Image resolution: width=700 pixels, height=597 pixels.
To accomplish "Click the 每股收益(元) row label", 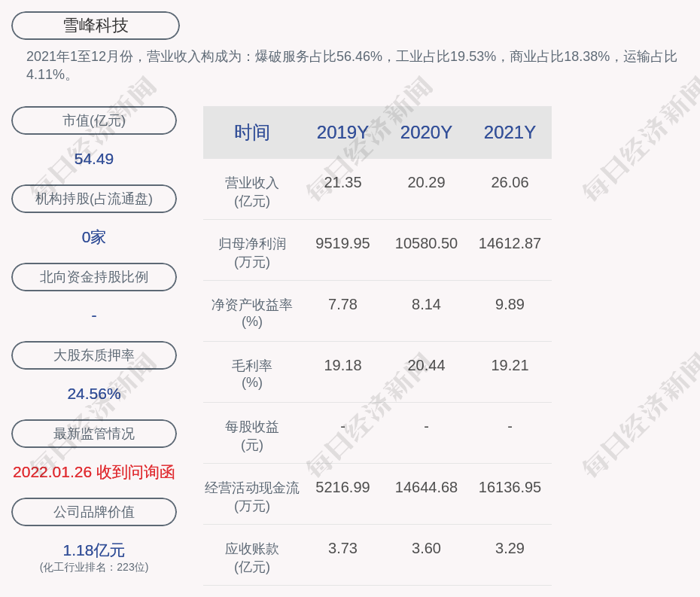I will [x=252, y=436].
